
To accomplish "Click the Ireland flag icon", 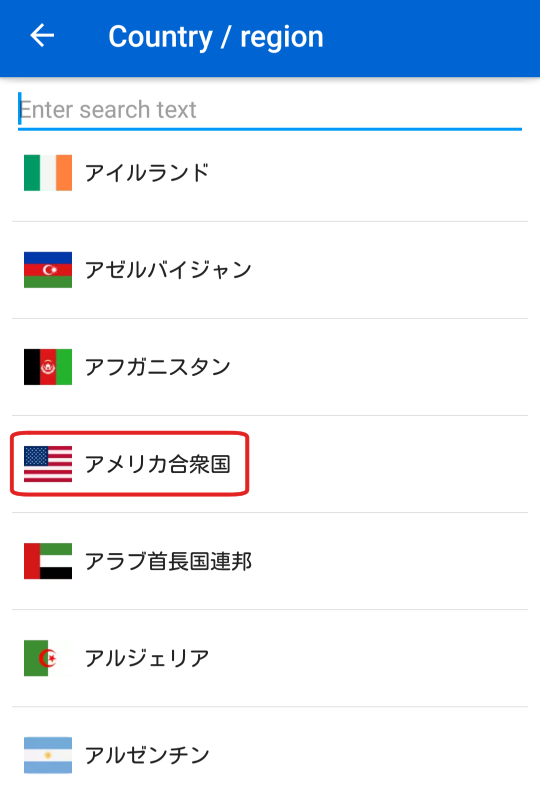I will (48, 173).
